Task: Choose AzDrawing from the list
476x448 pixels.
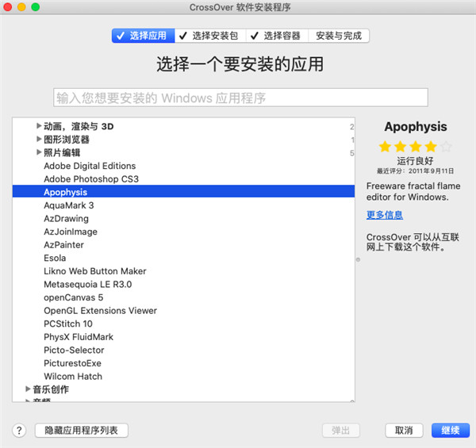Action: click(x=183, y=218)
